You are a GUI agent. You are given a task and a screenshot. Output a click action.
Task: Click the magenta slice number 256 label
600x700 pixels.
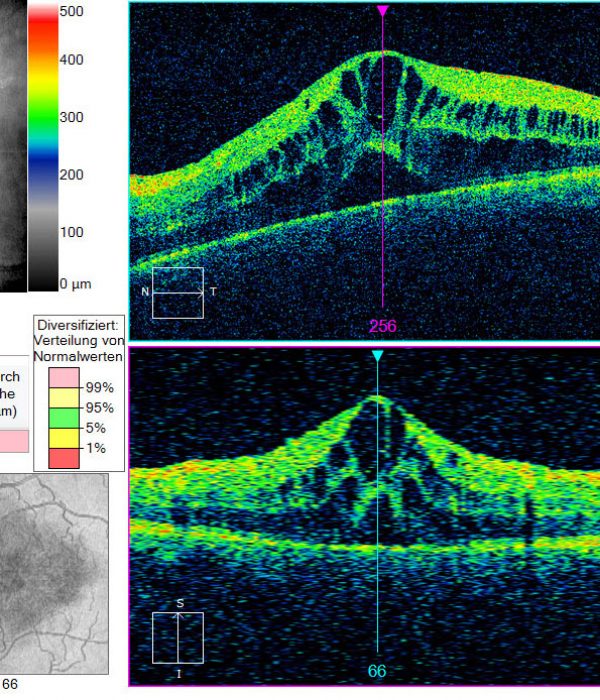383,326
